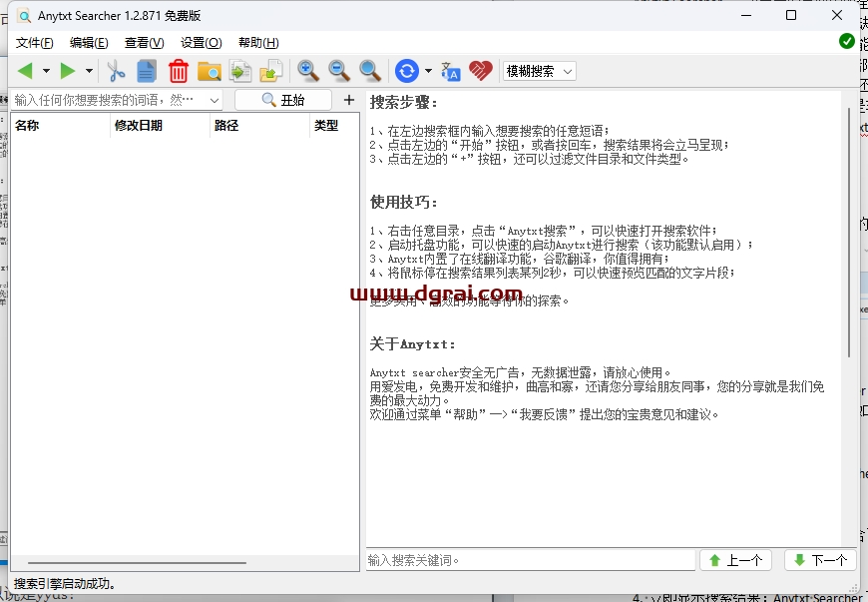Click the red heart handshake icon
The height and width of the screenshot is (602, 868).
(481, 71)
